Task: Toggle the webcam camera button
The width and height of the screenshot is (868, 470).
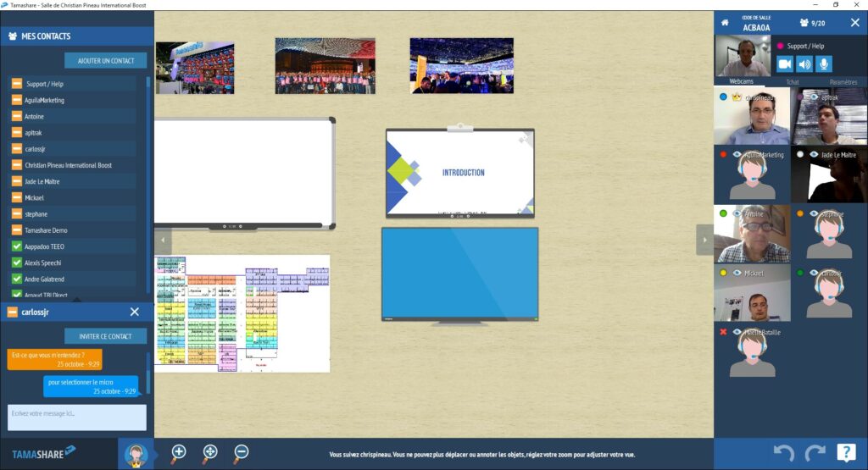Action: 785,64
